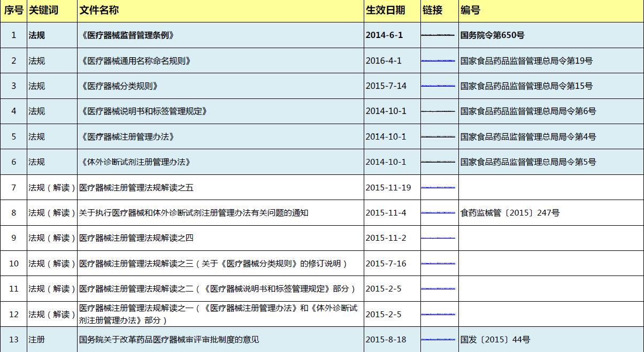Open the link for 医疗器械注册管理法规解读之五
This screenshot has height=352, width=644.
438,187
